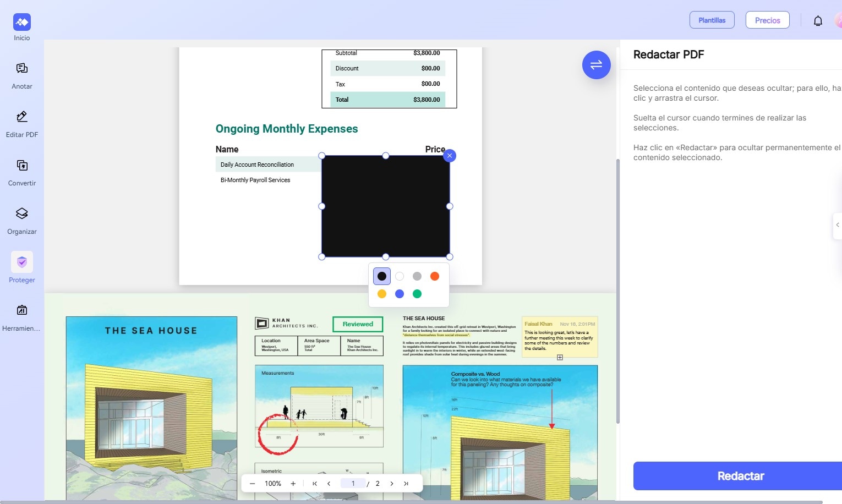842x504 pixels.
Task: Open the Organizar pages tool
Action: pyautogui.click(x=22, y=221)
